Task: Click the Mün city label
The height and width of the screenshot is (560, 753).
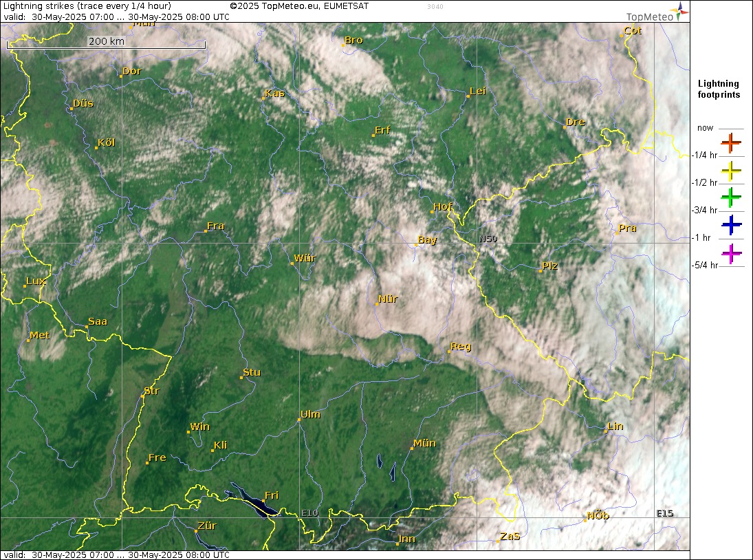Action: coord(424,443)
